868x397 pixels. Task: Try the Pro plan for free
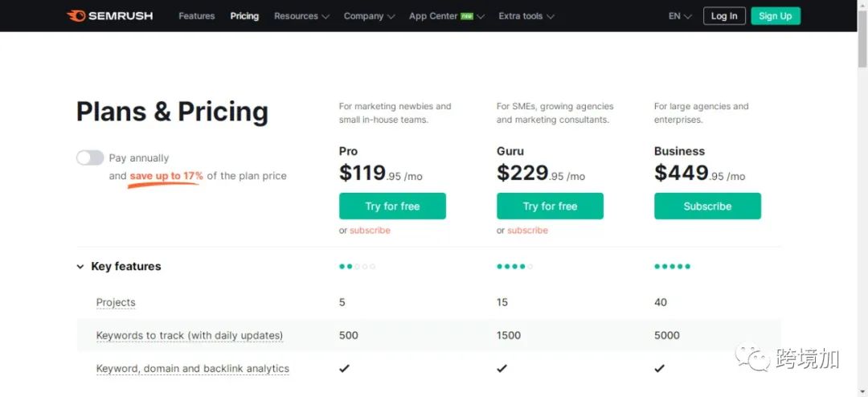pyautogui.click(x=392, y=206)
